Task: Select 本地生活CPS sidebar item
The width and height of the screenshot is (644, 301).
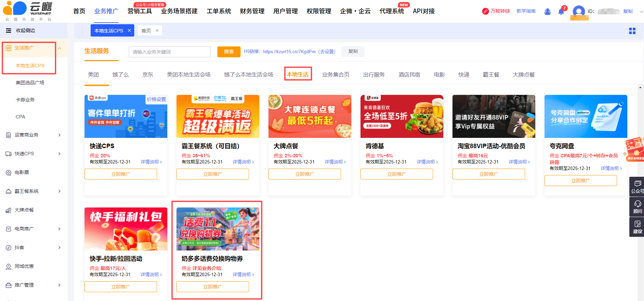Action: point(30,66)
